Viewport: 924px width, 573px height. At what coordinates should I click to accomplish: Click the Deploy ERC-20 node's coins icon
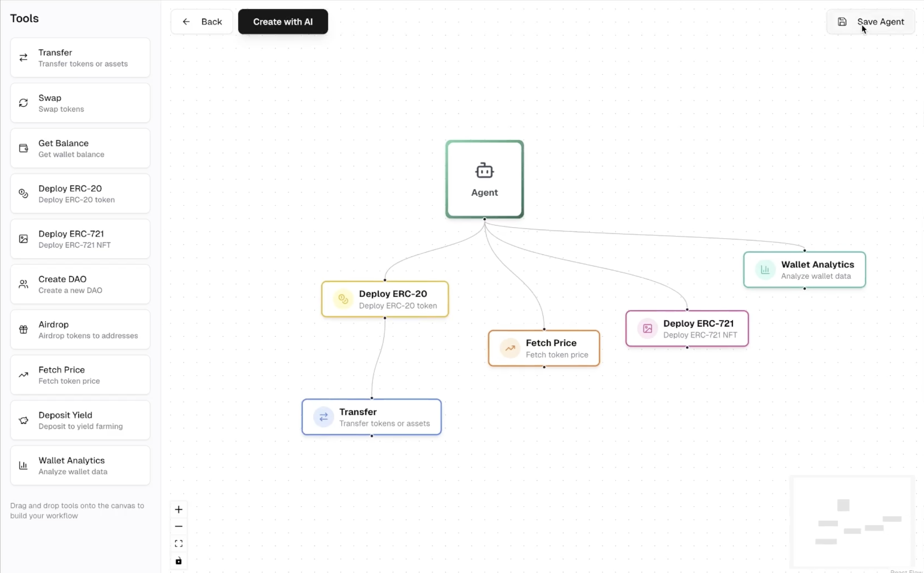[343, 299]
